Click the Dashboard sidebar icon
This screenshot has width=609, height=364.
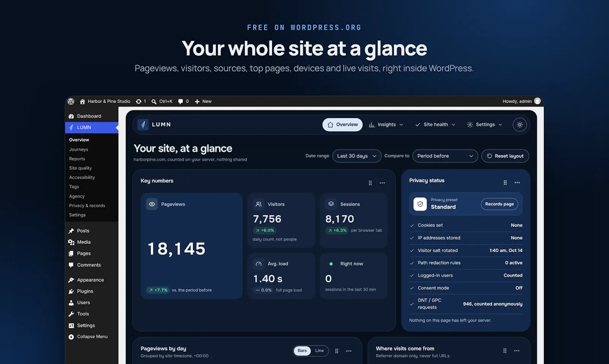pyautogui.click(x=71, y=116)
